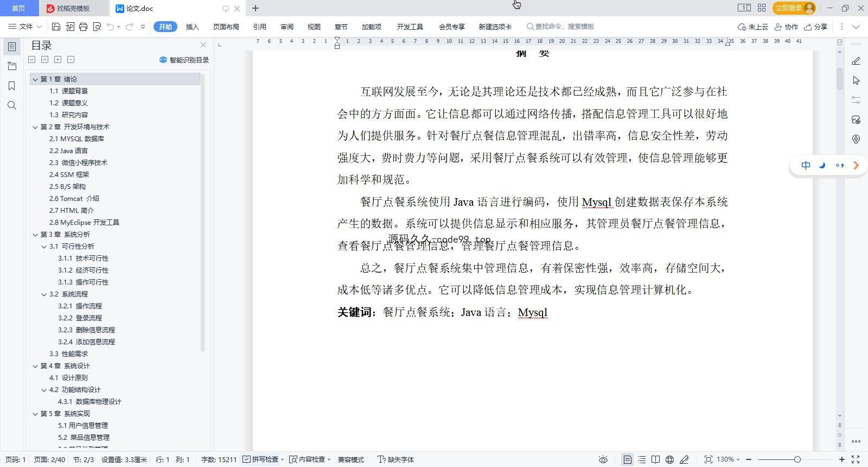Go to heading 3.2.2 登录流程
This screenshot has height=467, width=868.
pos(80,318)
